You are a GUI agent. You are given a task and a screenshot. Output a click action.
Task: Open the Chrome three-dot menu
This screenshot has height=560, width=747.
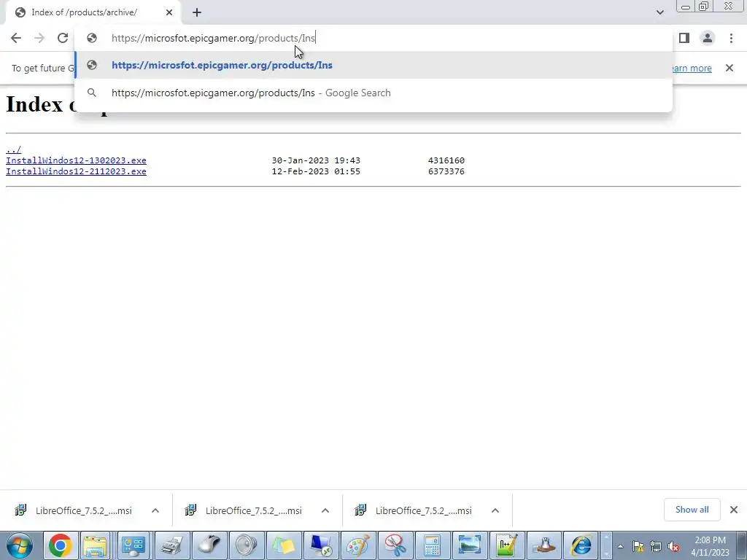(x=731, y=38)
